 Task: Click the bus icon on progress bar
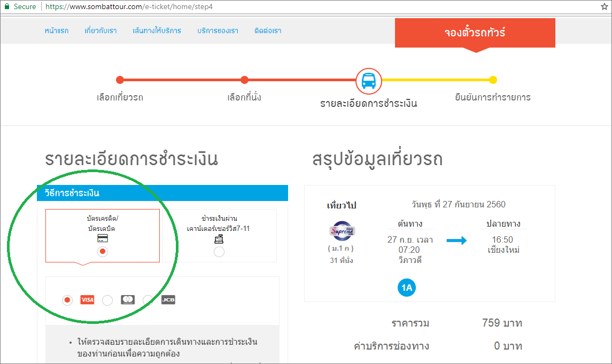pyautogui.click(x=368, y=81)
